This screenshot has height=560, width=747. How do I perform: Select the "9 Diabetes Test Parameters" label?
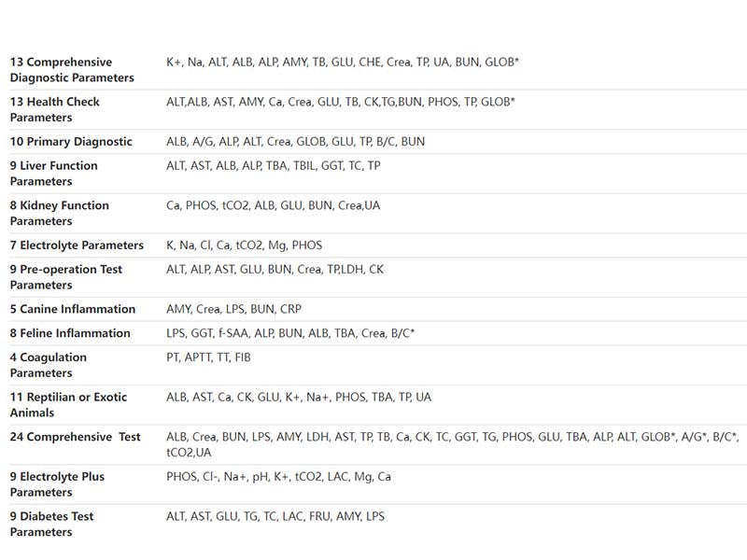52,524
